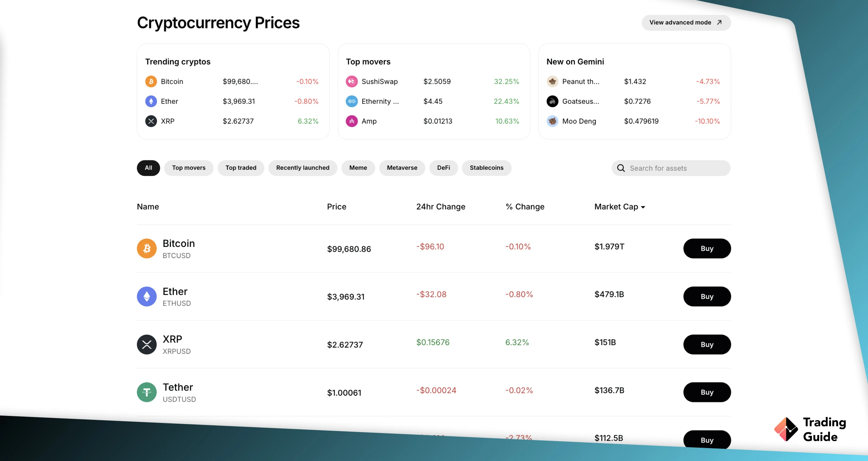The width and height of the screenshot is (868, 461).
Task: Filter by Stablecoins category
Action: pyautogui.click(x=487, y=168)
